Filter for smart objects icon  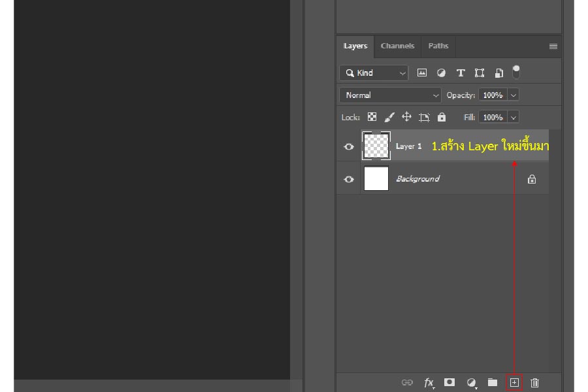pyautogui.click(x=499, y=73)
